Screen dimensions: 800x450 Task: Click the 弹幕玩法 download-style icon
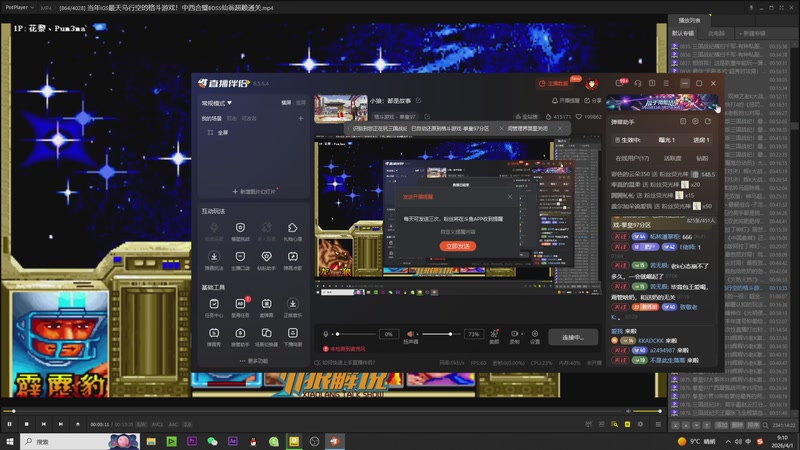click(x=214, y=257)
